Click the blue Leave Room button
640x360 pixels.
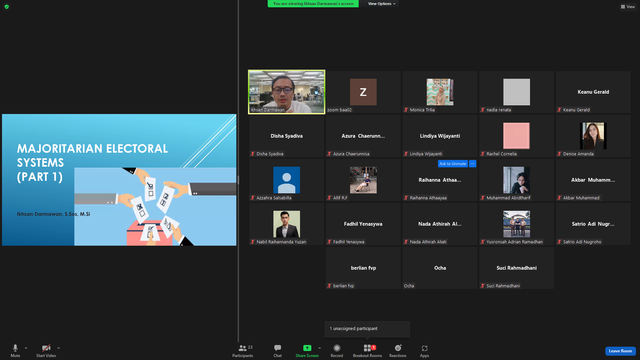click(620, 351)
